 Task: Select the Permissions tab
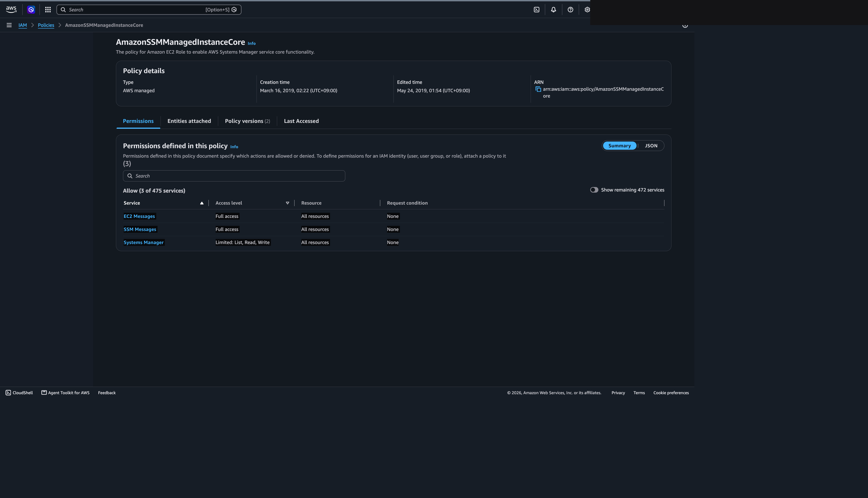(x=138, y=121)
